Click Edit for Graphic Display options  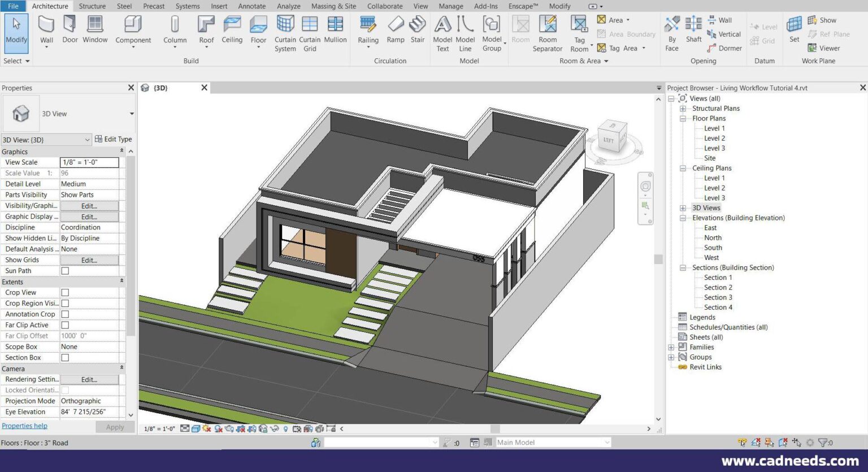click(89, 216)
